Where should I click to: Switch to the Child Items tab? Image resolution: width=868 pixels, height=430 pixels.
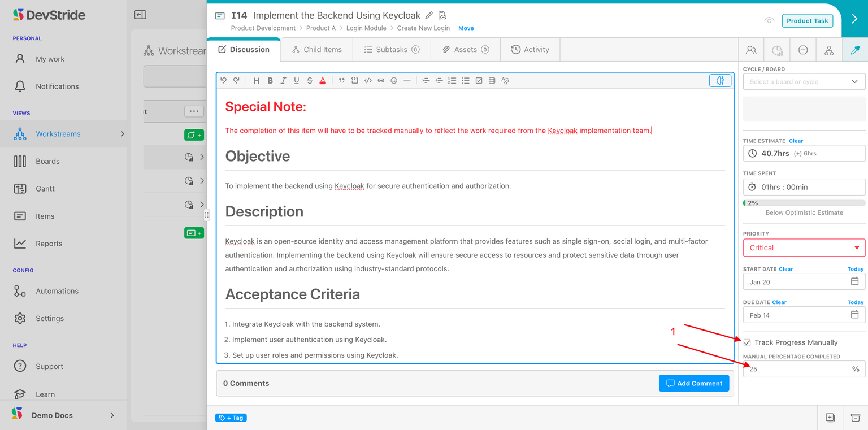click(316, 50)
